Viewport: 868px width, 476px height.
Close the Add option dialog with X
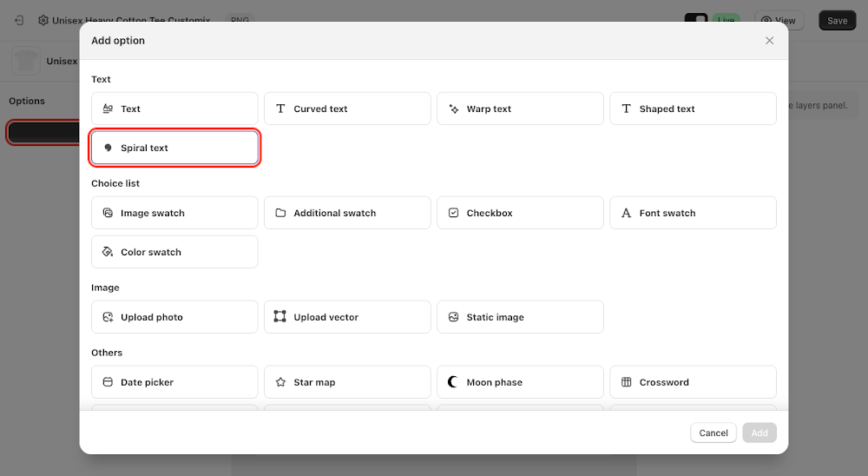pos(769,41)
